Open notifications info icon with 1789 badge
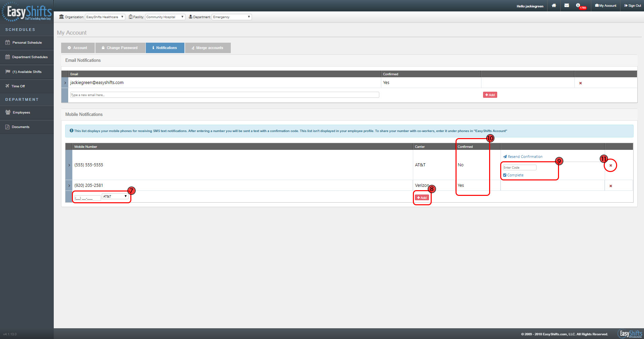 pyautogui.click(x=581, y=6)
